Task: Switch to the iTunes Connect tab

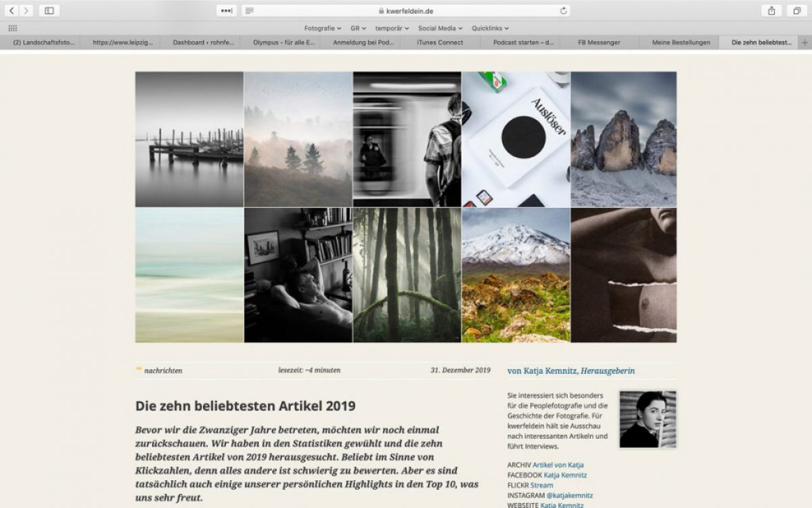Action: pos(440,43)
